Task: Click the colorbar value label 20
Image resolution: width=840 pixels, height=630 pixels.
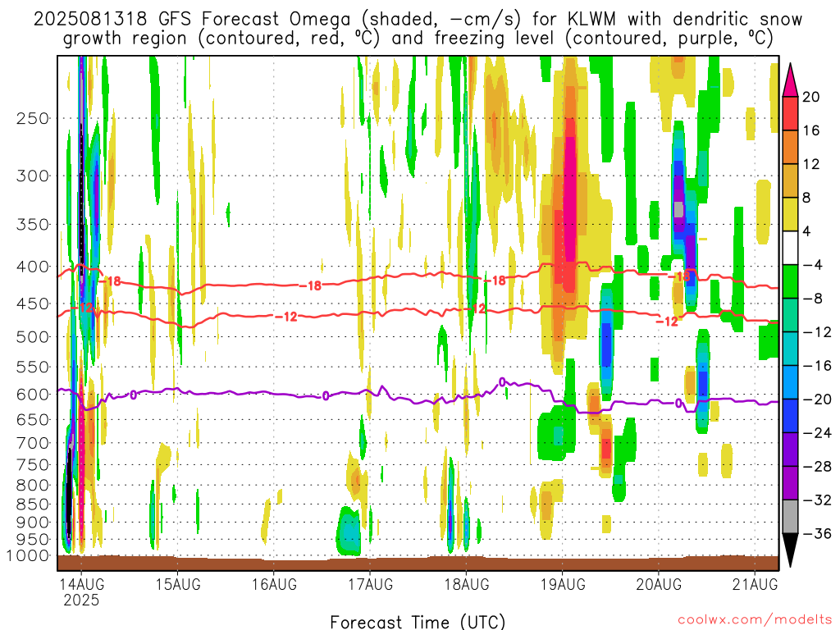Action: coord(811,97)
